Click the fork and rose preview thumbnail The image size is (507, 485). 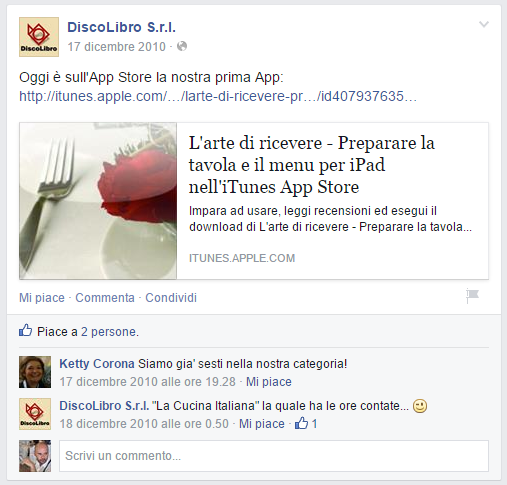point(98,201)
